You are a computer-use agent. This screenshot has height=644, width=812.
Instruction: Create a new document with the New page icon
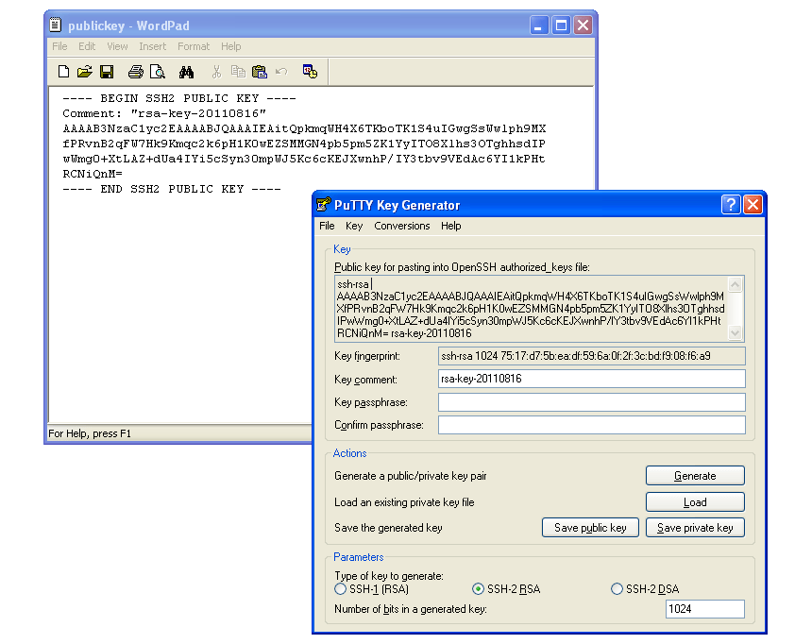click(x=62, y=71)
